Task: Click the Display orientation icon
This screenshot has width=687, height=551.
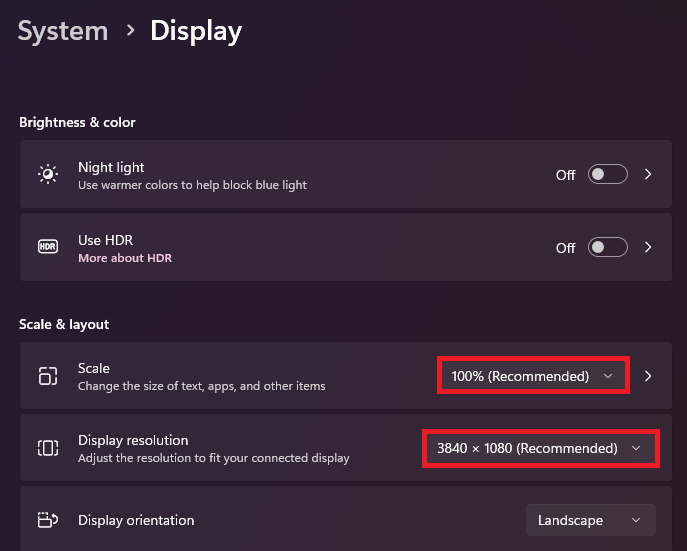Action: [x=48, y=520]
